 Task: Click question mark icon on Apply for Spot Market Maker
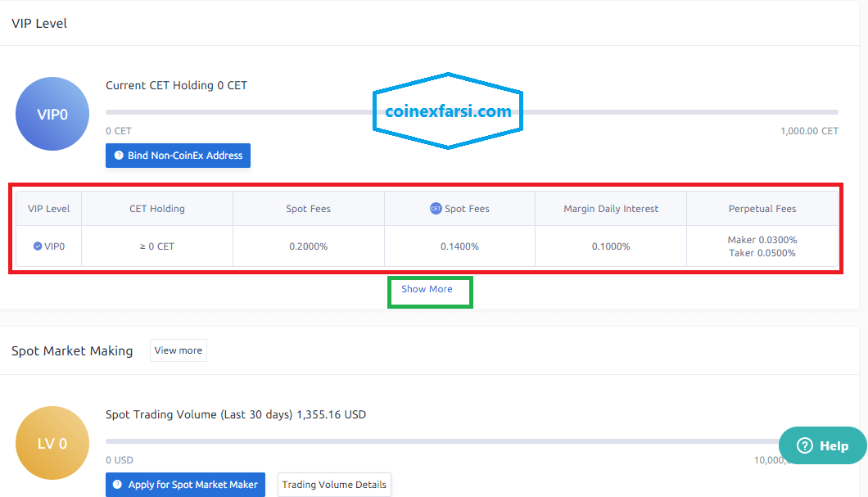pyautogui.click(x=118, y=485)
